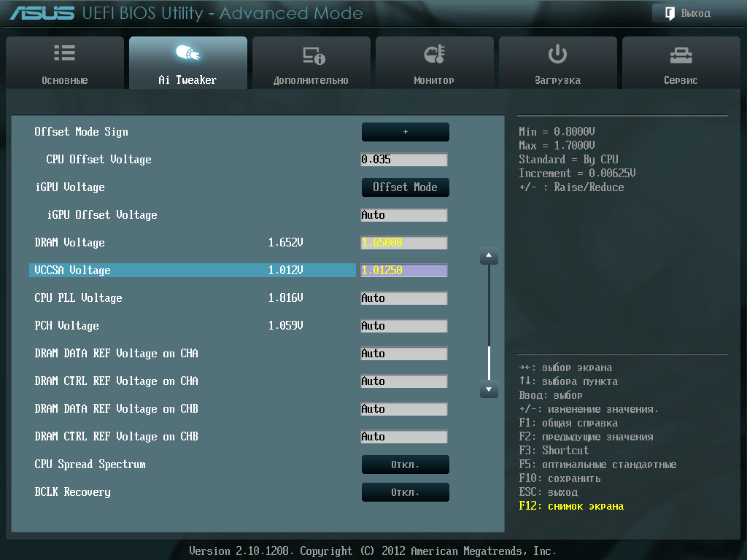The image size is (747, 560).
Task: Select the CPU Spread Spectrum label
Action: click(90, 464)
